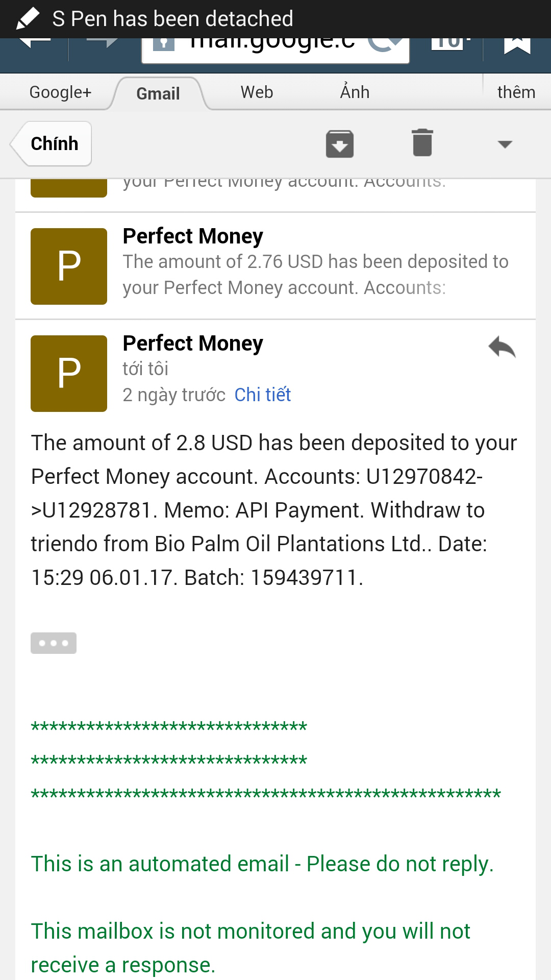The height and width of the screenshot is (980, 551).
Task: Open the more actions dropdown arrow
Action: [505, 144]
